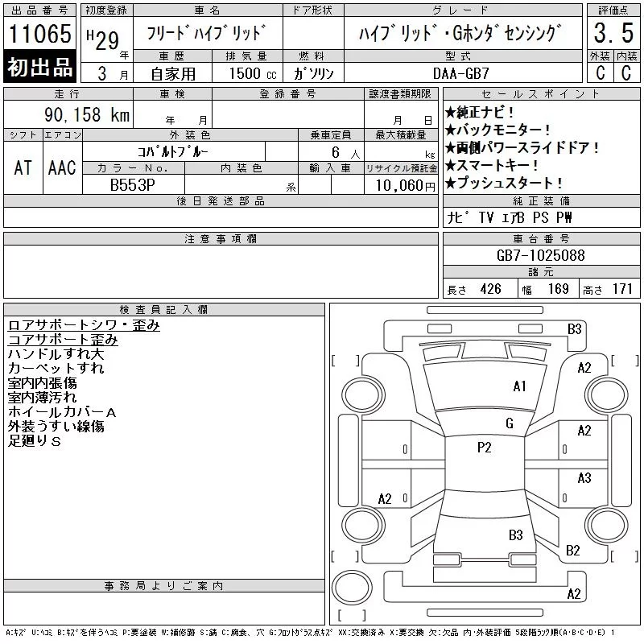Click the interior grade C under 内装
Image resolution: width=644 pixels, height=644 pixels.
point(626,73)
